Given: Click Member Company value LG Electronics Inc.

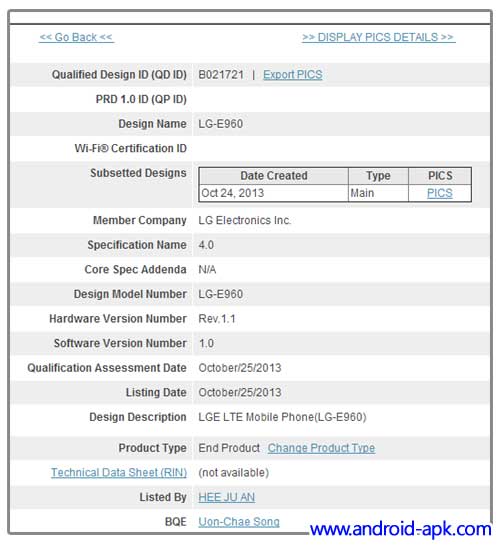Looking at the screenshot, I should click(245, 220).
